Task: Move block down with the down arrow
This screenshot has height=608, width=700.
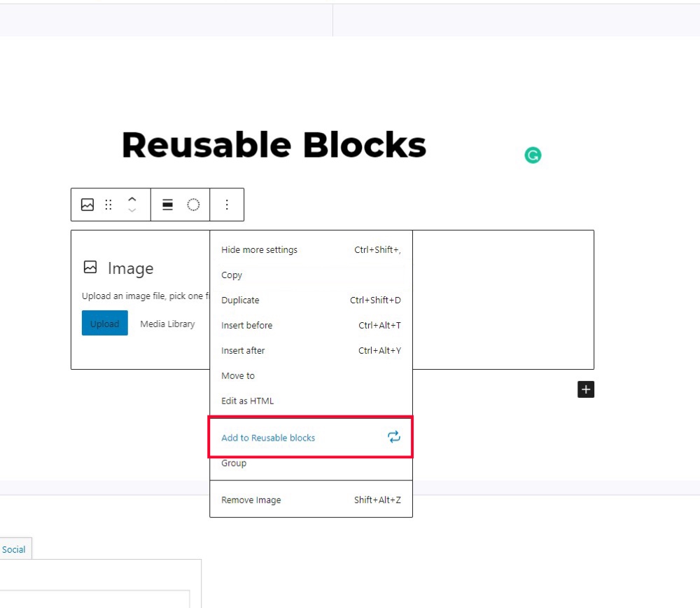Action: point(132,211)
